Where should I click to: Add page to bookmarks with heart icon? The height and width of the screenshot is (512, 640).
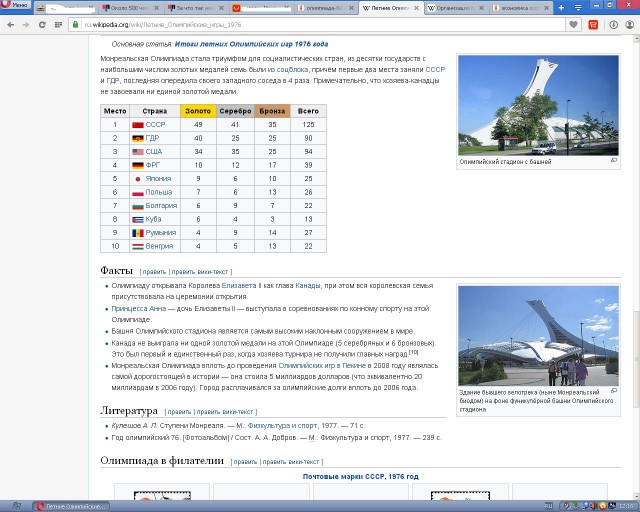tap(573, 25)
